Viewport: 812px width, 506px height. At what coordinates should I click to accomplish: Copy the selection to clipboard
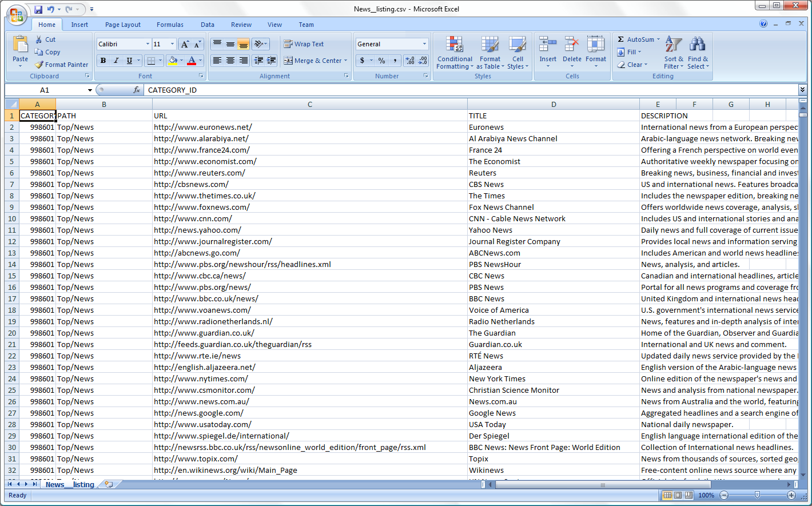pos(47,52)
